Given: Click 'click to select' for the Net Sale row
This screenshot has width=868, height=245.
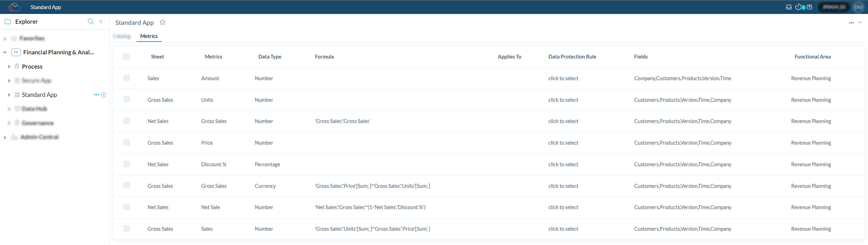Looking at the screenshot, I should 563,207.
